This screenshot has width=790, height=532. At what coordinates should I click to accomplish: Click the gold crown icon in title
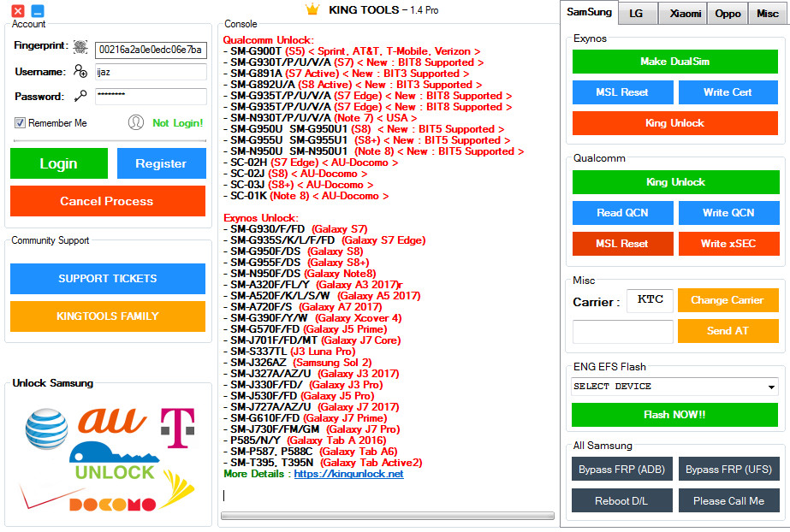[x=312, y=9]
